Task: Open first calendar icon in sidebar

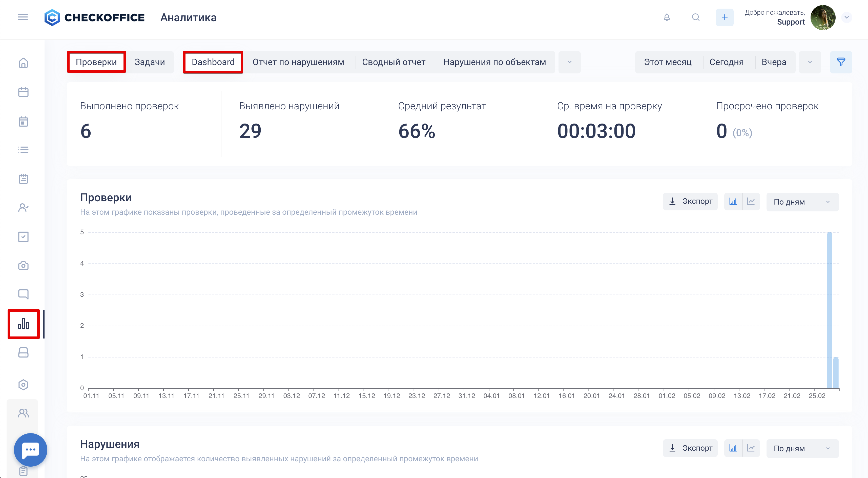Action: (23, 92)
